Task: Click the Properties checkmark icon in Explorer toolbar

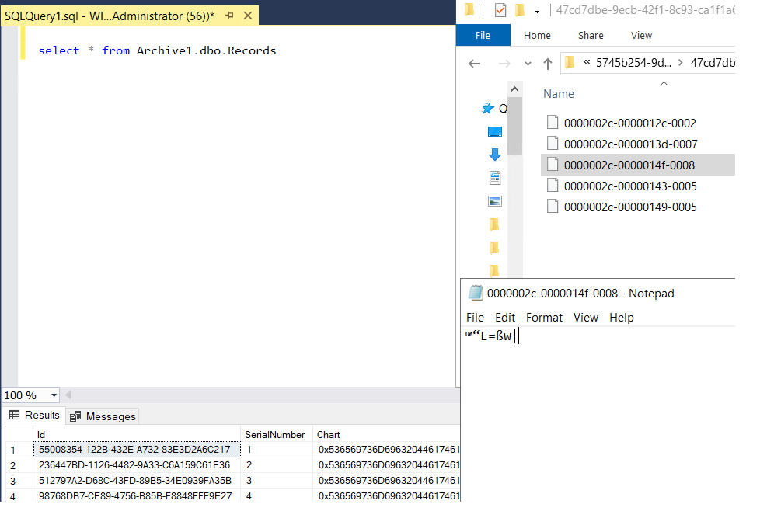Action: [500, 10]
